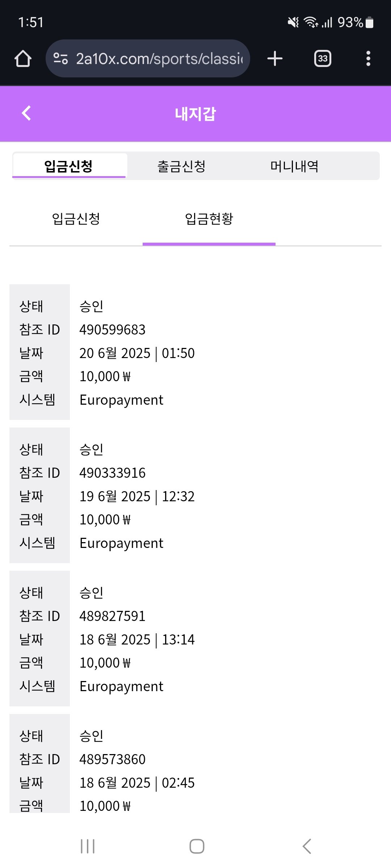The height and width of the screenshot is (868, 391).
Task: Go back using the purple header arrow
Action: click(x=26, y=113)
